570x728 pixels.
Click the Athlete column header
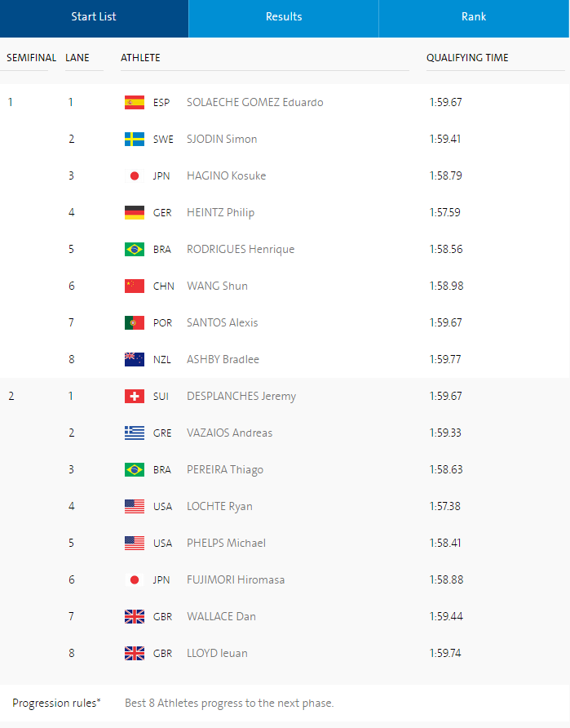(x=140, y=58)
